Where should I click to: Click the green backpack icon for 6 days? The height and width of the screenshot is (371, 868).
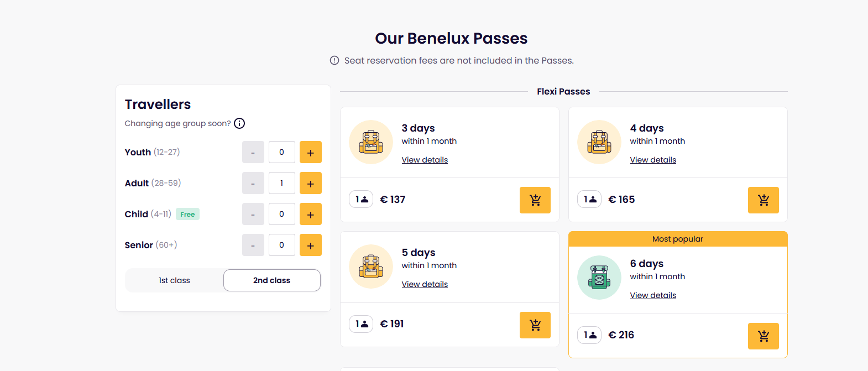(x=599, y=278)
